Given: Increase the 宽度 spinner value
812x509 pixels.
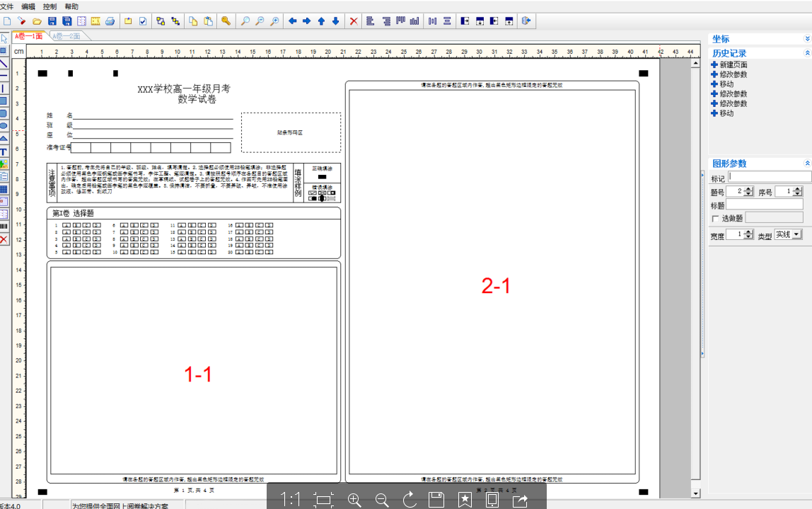Looking at the screenshot, I should pos(748,231).
